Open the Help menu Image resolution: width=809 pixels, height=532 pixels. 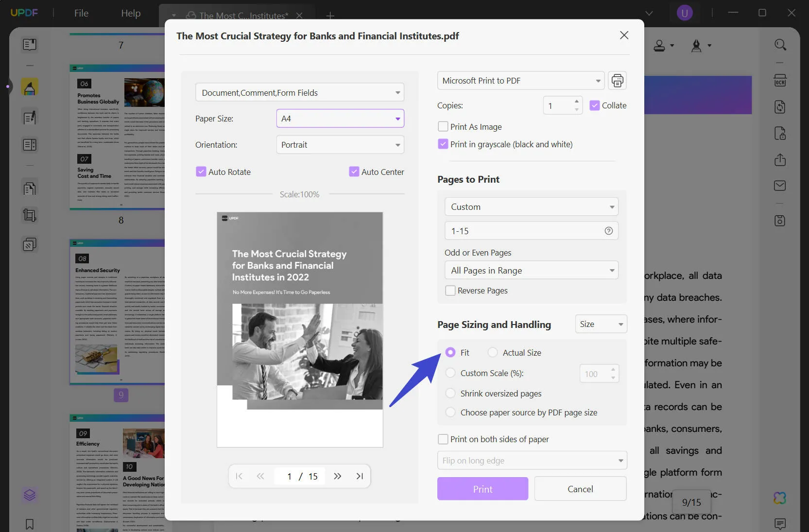coord(130,13)
